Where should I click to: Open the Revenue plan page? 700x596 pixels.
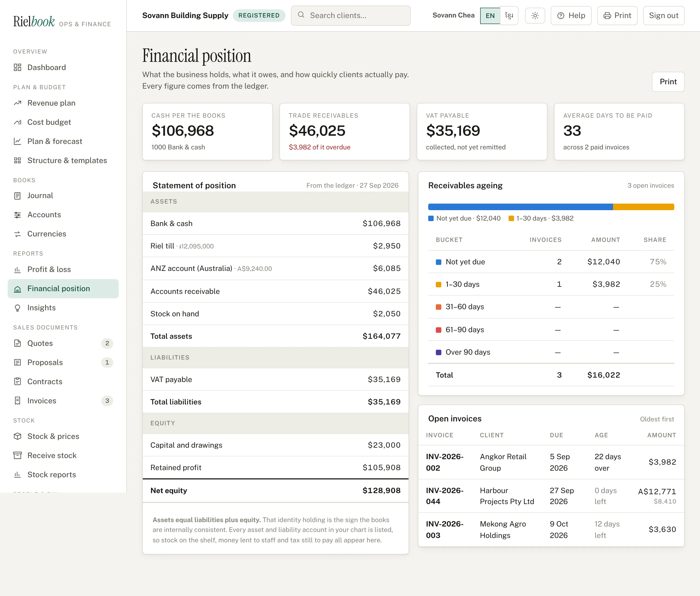point(63,103)
